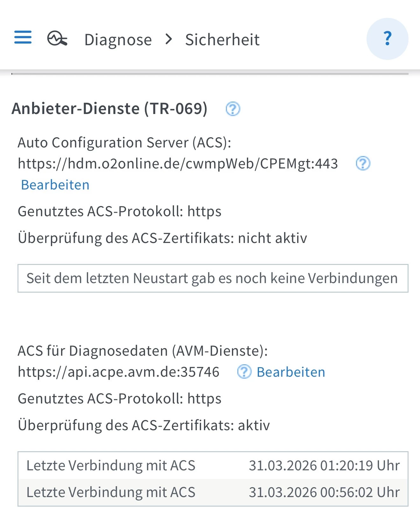Click Bearbeiten next to AVM-Dienste ACS URL
This screenshot has height=527, width=420.
(x=291, y=372)
